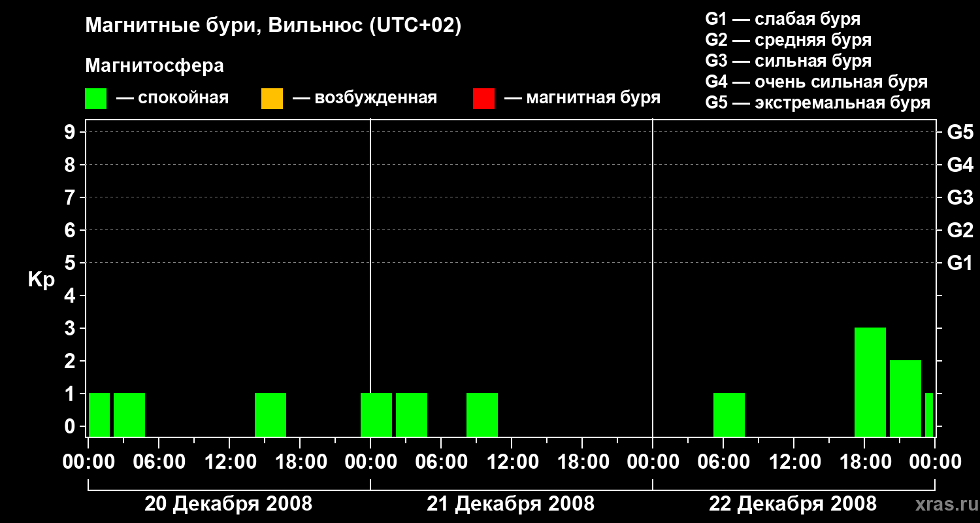Click the '06:00' label of 21 Декабря
The image size is (980, 523).
tap(441, 462)
